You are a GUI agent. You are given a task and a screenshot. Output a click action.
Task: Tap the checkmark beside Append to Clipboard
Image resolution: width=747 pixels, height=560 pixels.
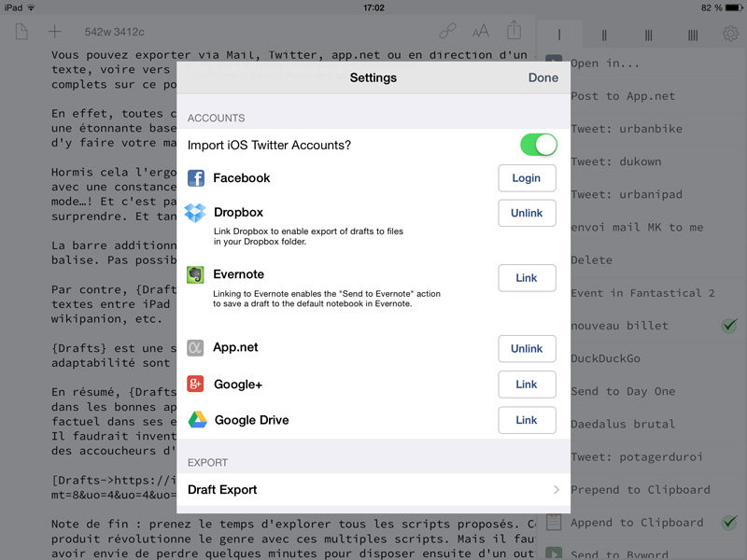(x=729, y=523)
